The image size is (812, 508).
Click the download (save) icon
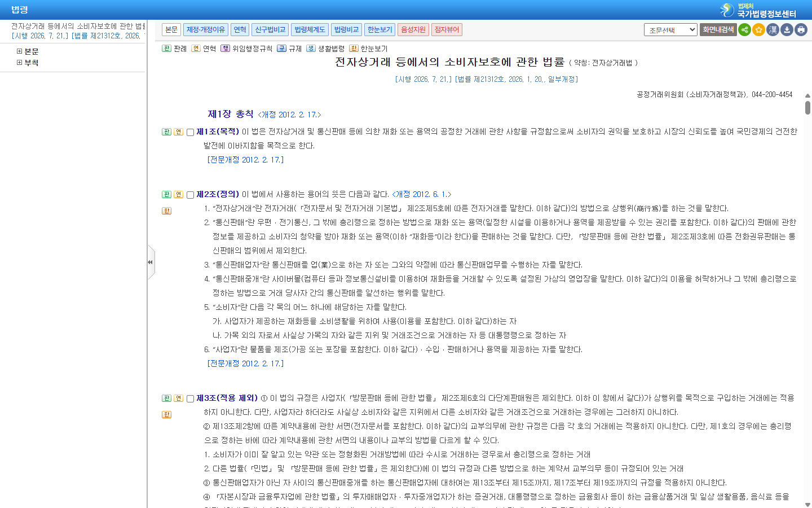pyautogui.click(x=787, y=30)
